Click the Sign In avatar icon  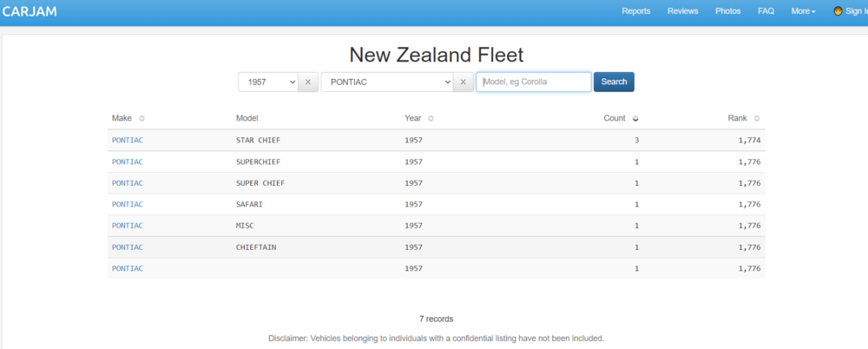838,11
